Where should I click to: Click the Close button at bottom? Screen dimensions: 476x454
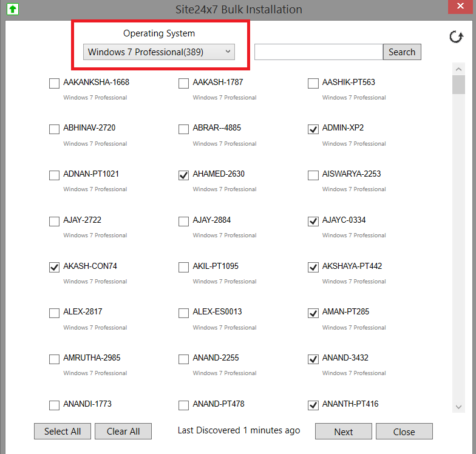click(404, 432)
